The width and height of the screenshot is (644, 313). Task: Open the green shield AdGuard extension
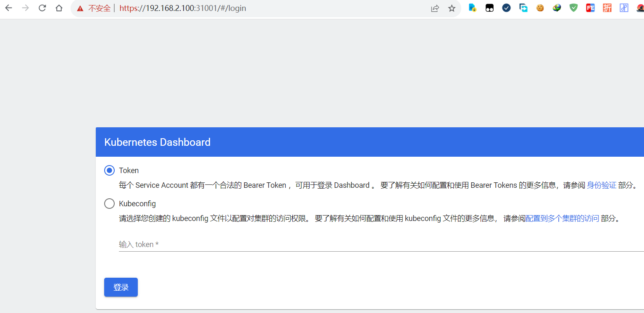coord(573,8)
